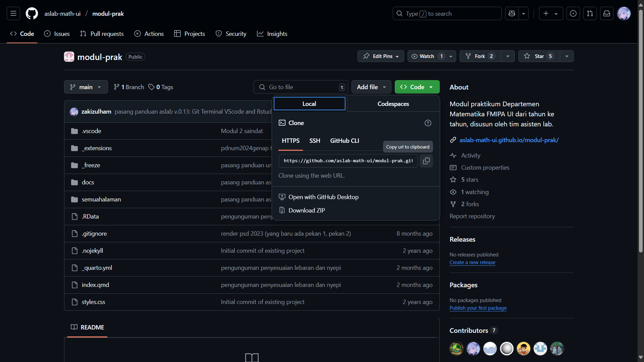Expand the Fork options arrow
The height and width of the screenshot is (362, 644).
tap(508, 56)
